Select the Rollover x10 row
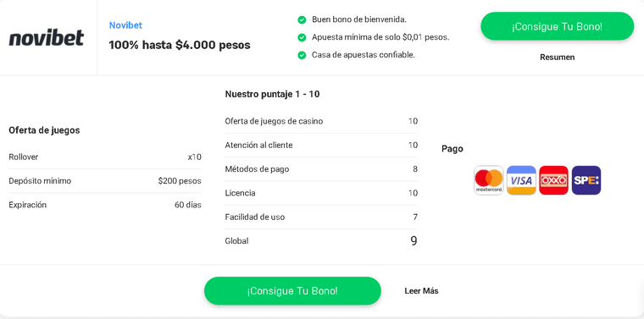Viewport: 644px width, 319px height. tap(105, 157)
